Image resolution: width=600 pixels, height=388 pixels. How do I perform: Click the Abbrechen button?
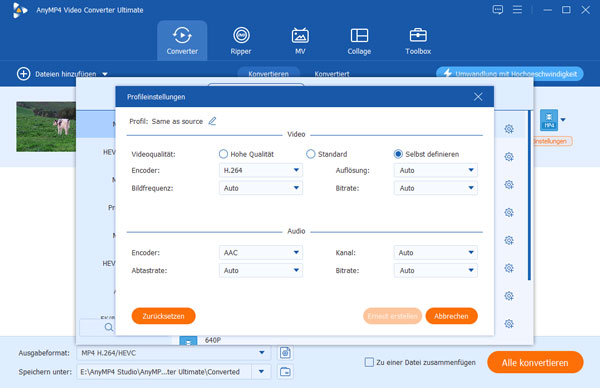pos(451,316)
